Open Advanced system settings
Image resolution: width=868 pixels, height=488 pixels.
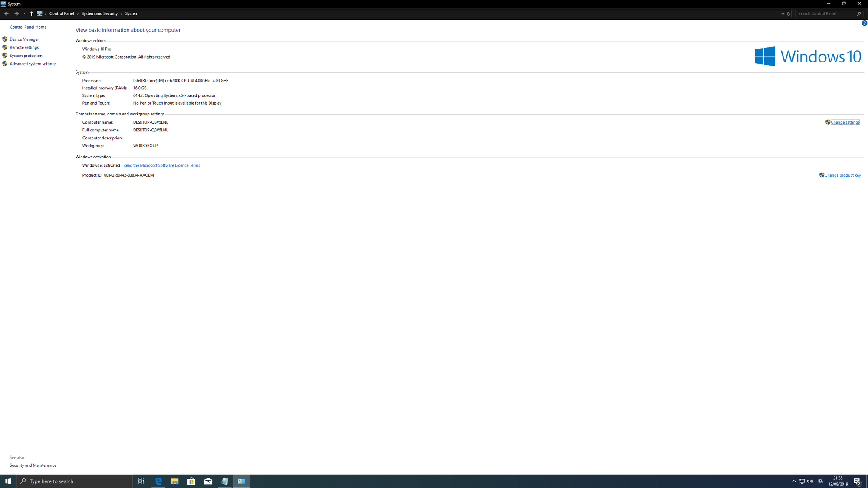(x=33, y=64)
